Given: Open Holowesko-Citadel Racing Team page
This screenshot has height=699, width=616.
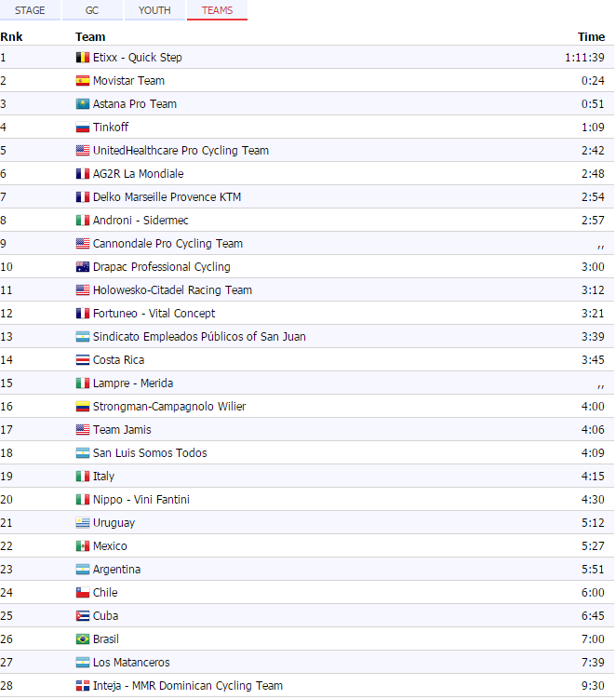Looking at the screenshot, I should [x=172, y=290].
